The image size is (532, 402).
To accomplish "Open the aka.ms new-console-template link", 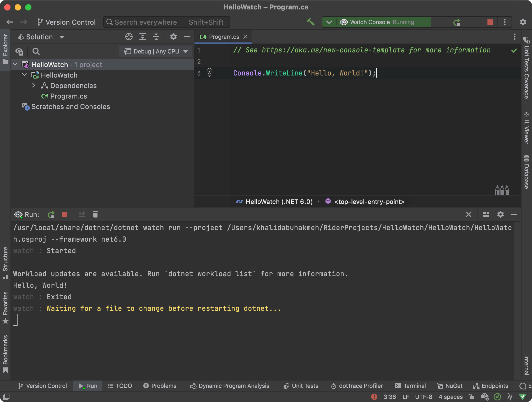I will tap(333, 50).
